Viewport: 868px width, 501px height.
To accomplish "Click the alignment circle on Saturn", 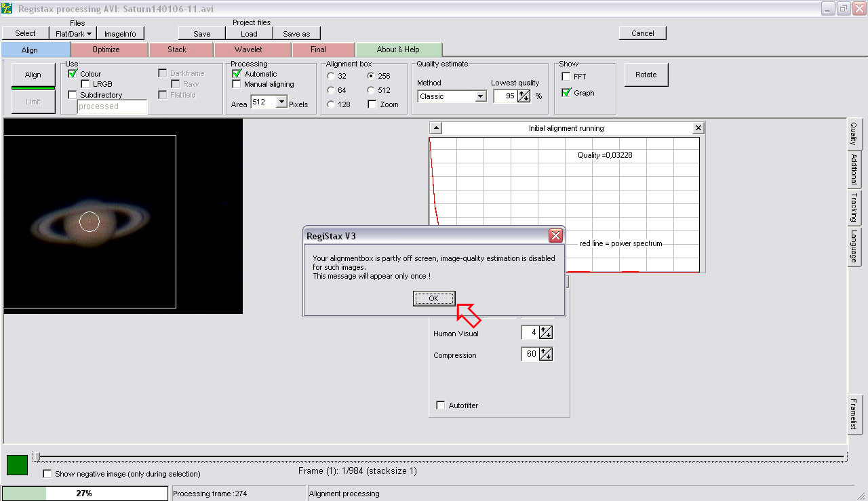I will click(90, 221).
